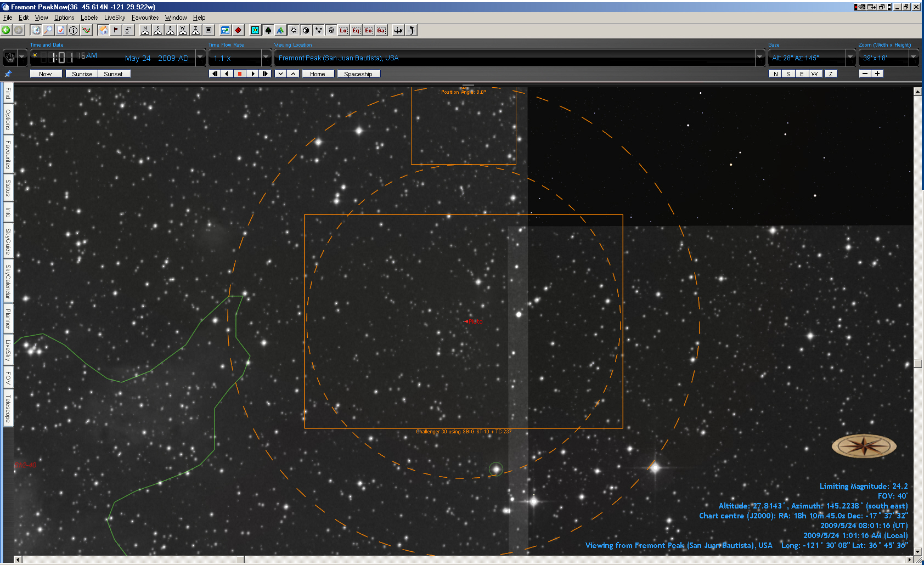Expand the hand tool dropdown arrow
This screenshot has height=565, width=924.
pyautogui.click(x=22, y=58)
